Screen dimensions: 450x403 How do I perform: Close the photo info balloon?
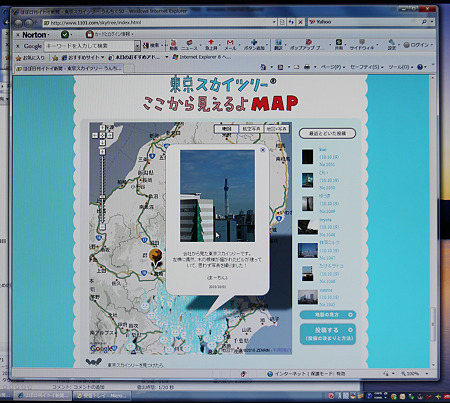pos(263,150)
